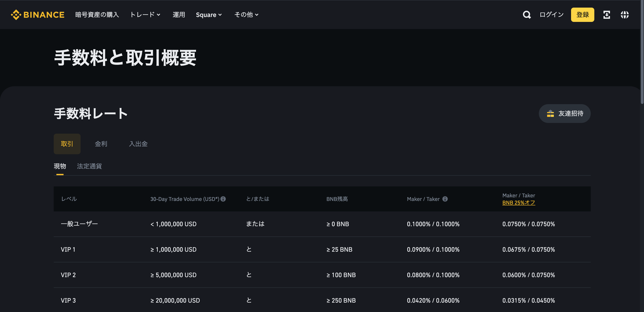Select the 法定通貨 sub-tab
The width and height of the screenshot is (644, 312).
point(89,166)
